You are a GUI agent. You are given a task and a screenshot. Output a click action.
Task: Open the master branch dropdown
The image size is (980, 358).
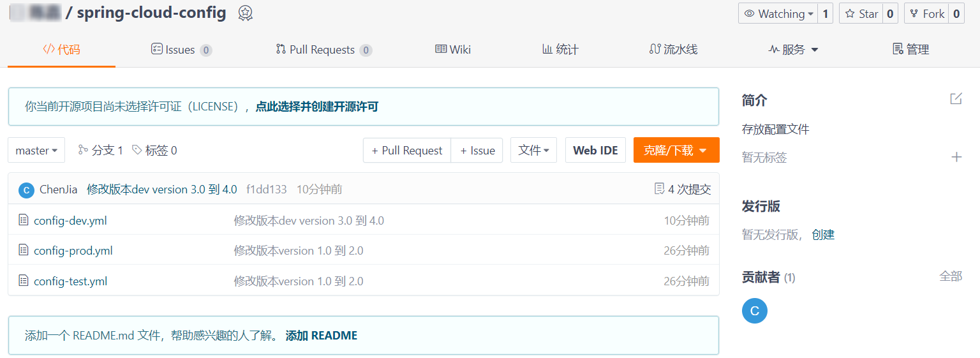pyautogui.click(x=36, y=150)
